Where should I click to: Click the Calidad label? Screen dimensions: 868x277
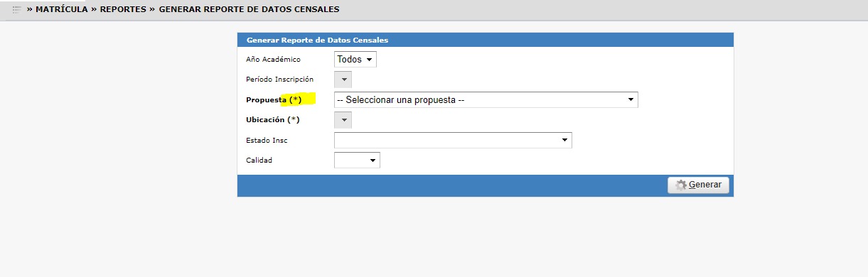(259, 161)
